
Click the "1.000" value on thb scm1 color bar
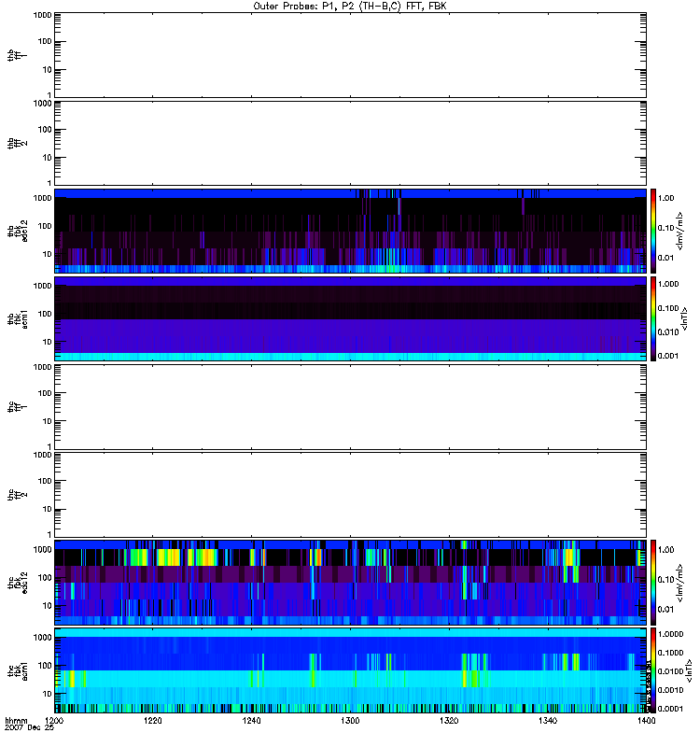[668, 284]
